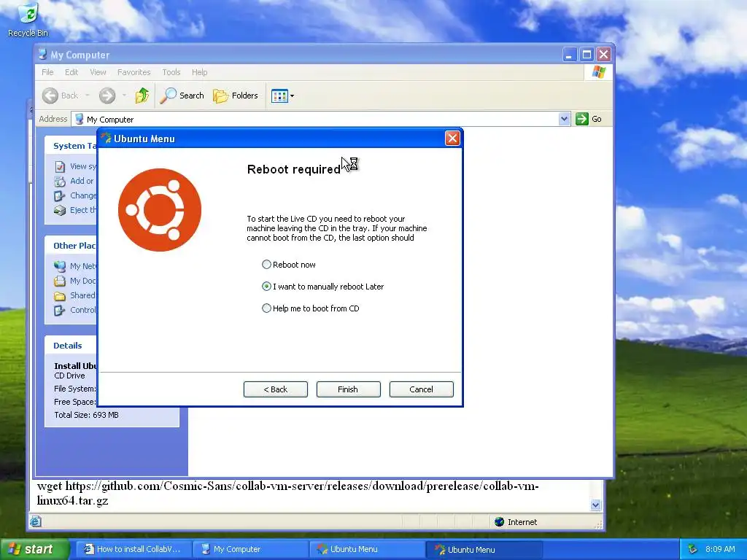Click the View system information task icon
The height and width of the screenshot is (560, 747).
coord(60,166)
